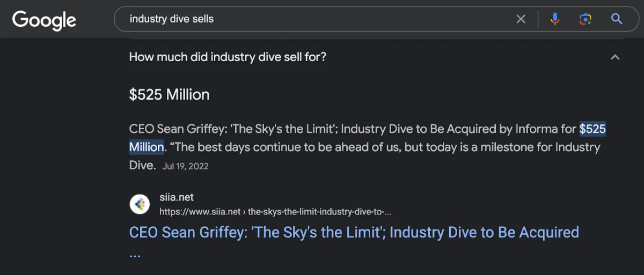Click "The Sky's the Limit" in the snippet text
Screen dimensions: 644x275
coord(283,129)
